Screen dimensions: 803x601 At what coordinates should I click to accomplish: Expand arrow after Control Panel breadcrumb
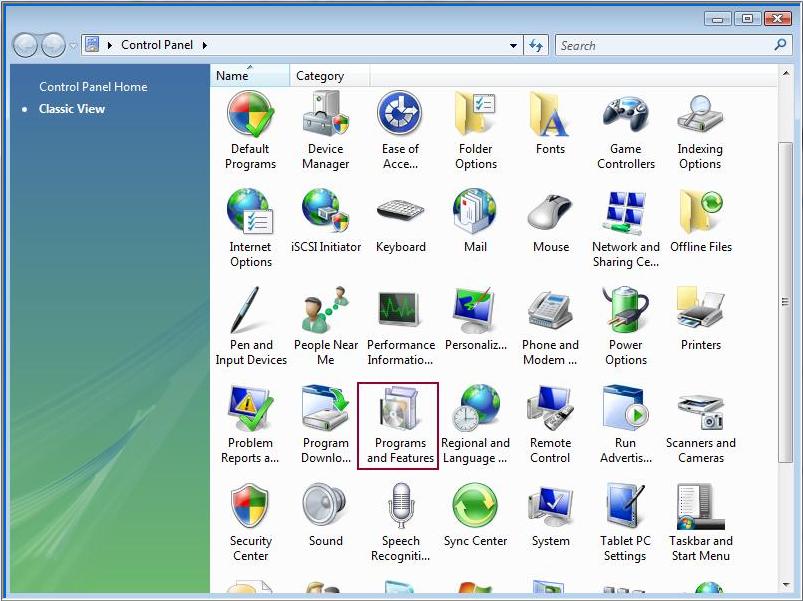click(x=205, y=45)
